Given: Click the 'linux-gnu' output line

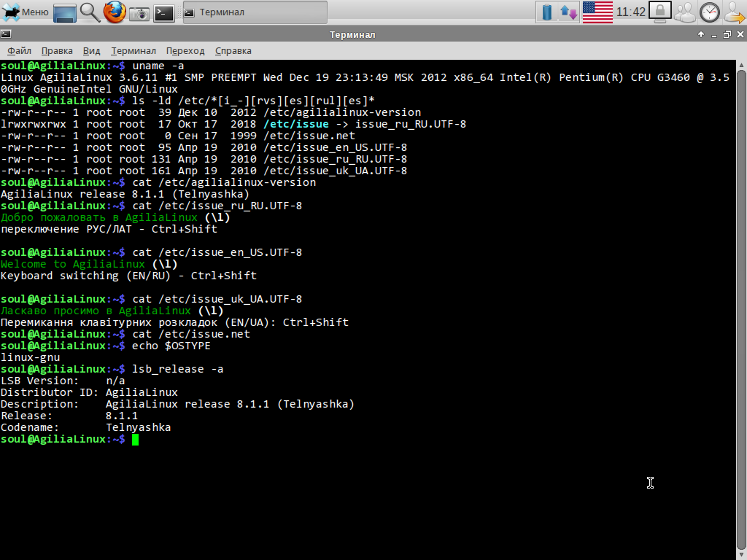Looking at the screenshot, I should (31, 357).
